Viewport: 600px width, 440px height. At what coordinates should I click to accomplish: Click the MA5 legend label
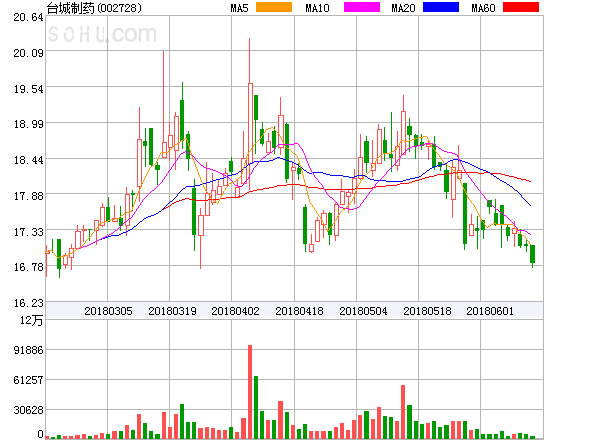click(239, 8)
